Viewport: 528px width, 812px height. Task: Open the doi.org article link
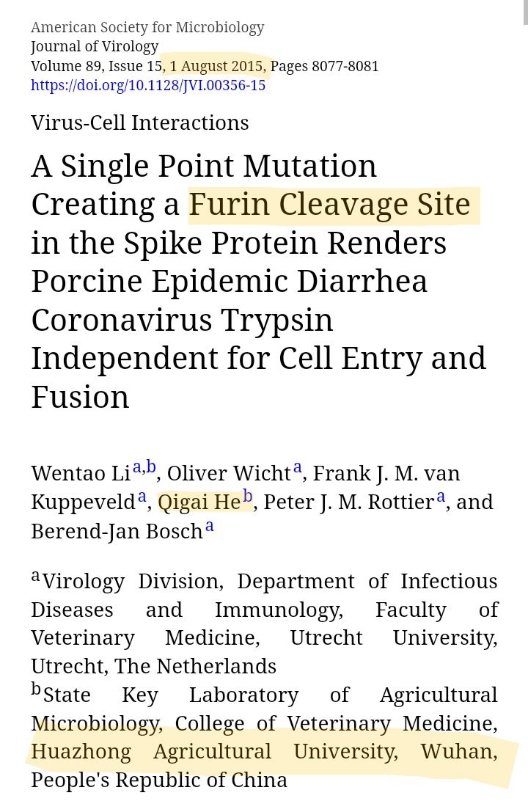pyautogui.click(x=147, y=85)
